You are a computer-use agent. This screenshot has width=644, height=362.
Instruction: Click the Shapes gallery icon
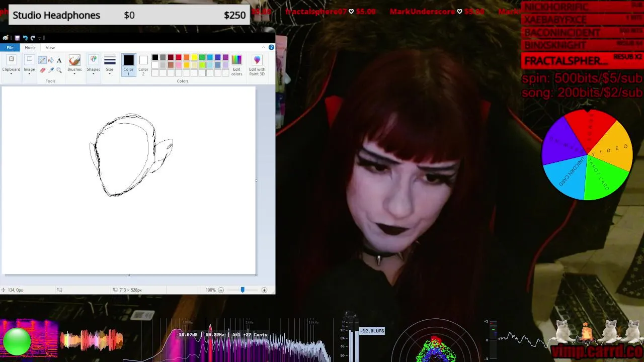[93, 60]
